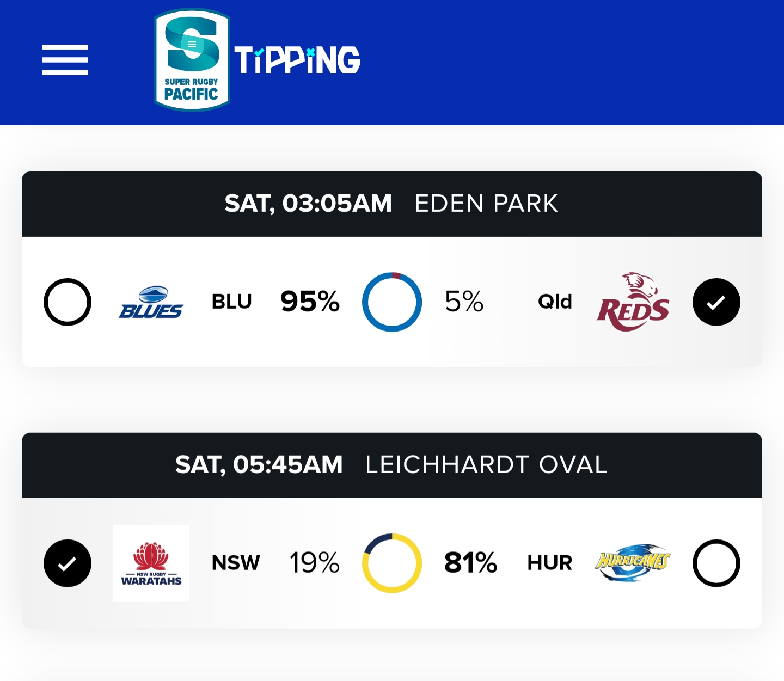Click the Blues team logo
Image resolution: width=784 pixels, height=681 pixels.
click(151, 302)
